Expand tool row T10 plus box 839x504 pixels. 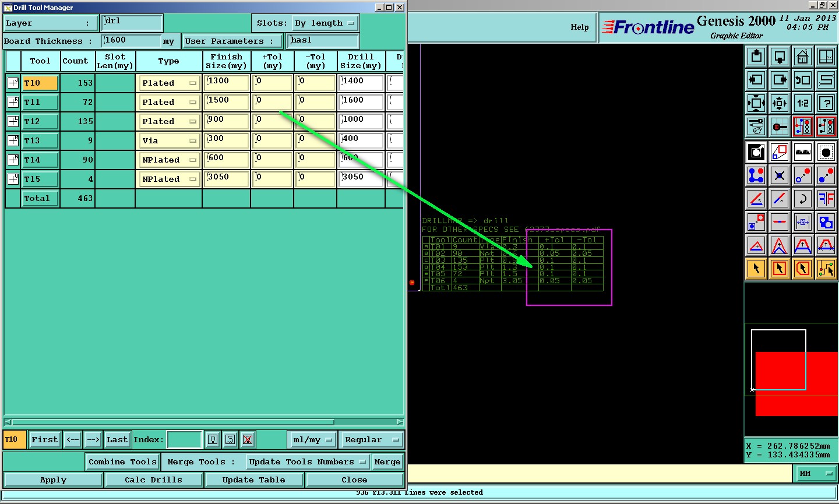coord(13,83)
